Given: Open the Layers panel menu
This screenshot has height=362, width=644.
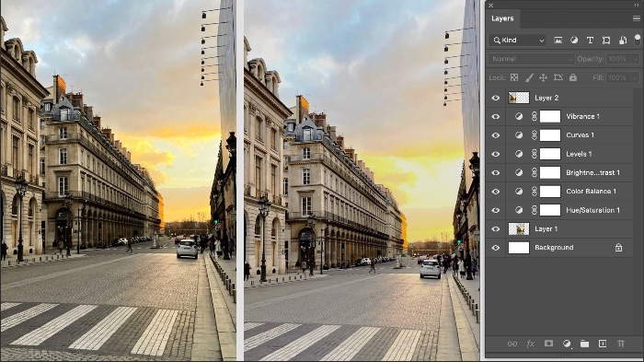Looking at the screenshot, I should click(637, 18).
